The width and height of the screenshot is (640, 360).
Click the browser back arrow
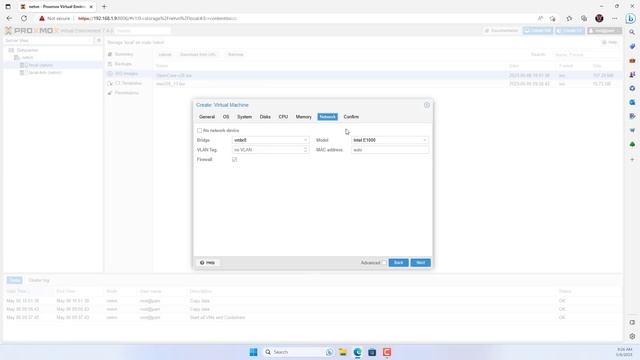coord(9,18)
